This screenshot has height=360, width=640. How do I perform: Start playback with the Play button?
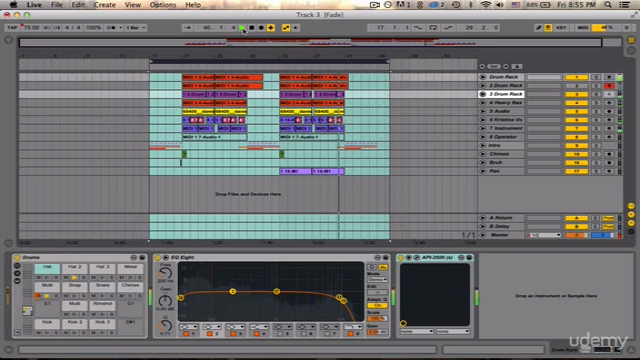[242, 28]
